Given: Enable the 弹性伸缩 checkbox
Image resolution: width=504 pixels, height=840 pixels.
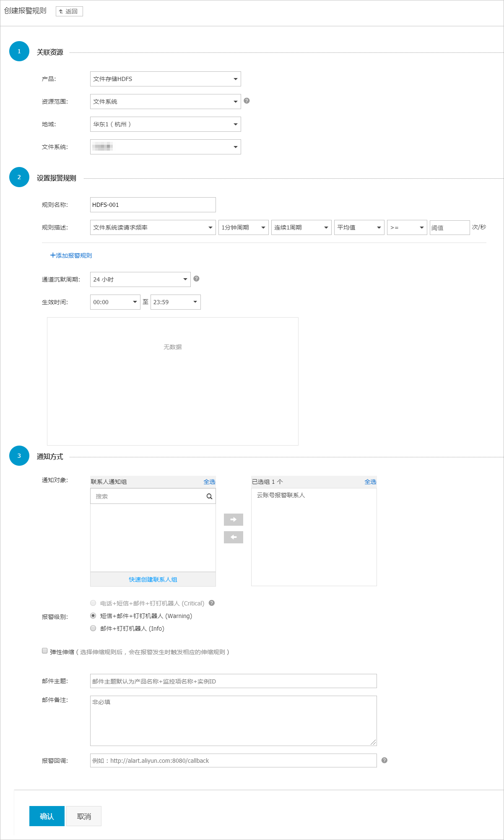Looking at the screenshot, I should pyautogui.click(x=44, y=651).
